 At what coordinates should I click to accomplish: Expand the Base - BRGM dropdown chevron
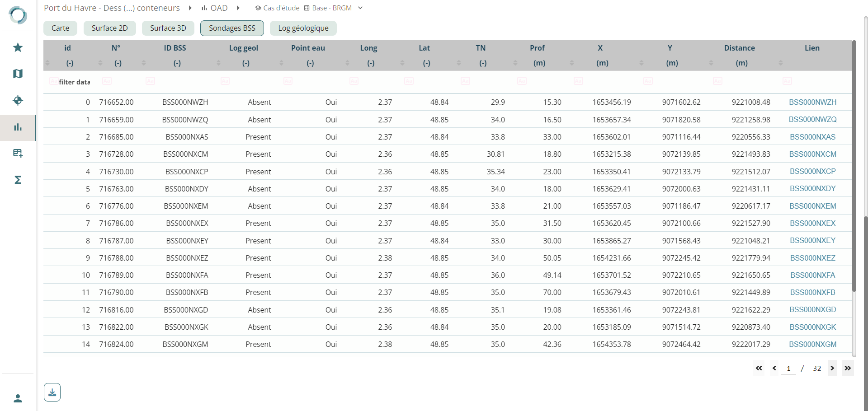pos(360,8)
